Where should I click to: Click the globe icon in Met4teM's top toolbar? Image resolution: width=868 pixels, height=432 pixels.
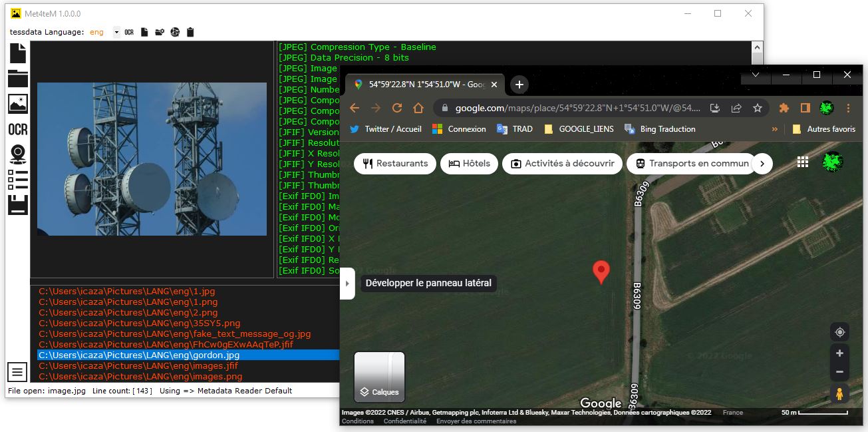[175, 32]
